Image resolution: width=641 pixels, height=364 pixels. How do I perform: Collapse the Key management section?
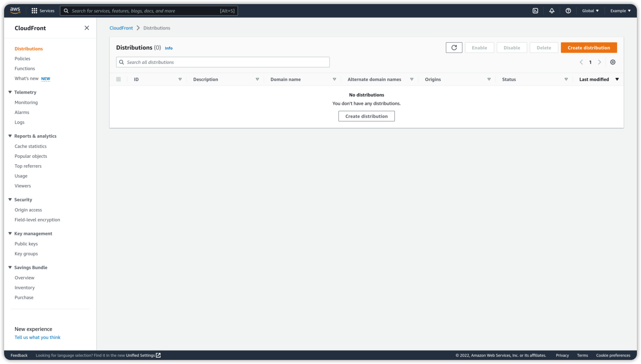coord(10,233)
